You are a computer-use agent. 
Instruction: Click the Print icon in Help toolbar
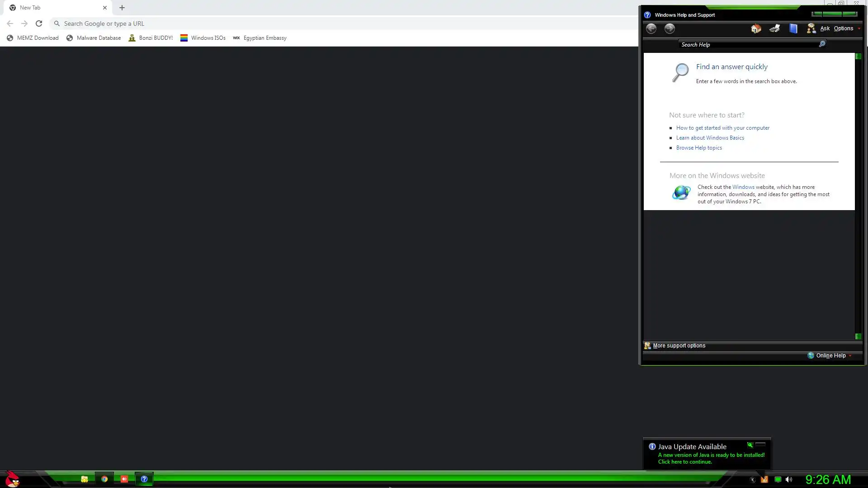[x=774, y=28]
